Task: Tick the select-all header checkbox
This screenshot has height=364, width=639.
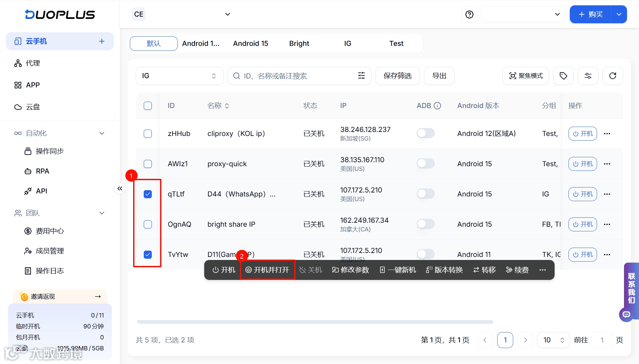Action: click(x=148, y=106)
